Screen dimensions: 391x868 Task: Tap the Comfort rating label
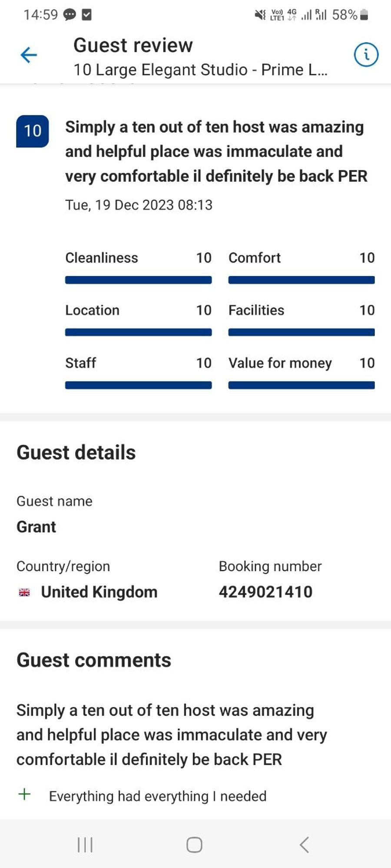pos(255,258)
